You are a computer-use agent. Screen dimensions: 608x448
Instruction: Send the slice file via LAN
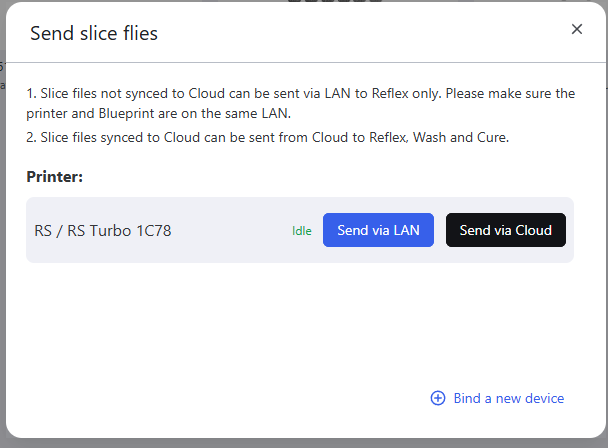click(378, 230)
